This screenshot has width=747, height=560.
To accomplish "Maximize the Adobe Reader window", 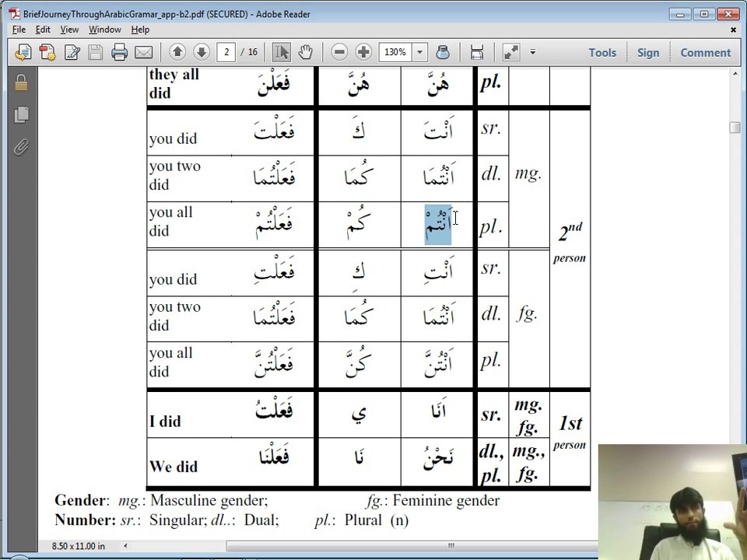I will tap(704, 14).
